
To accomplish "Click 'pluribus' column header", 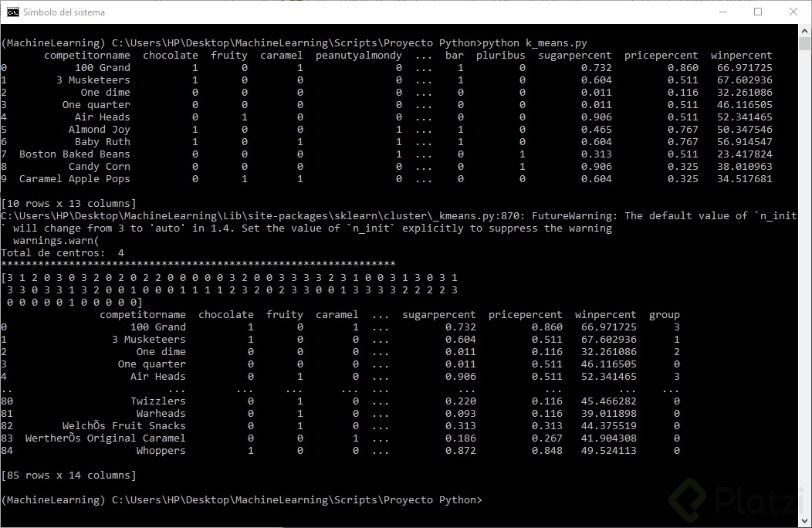I will tap(501, 56).
